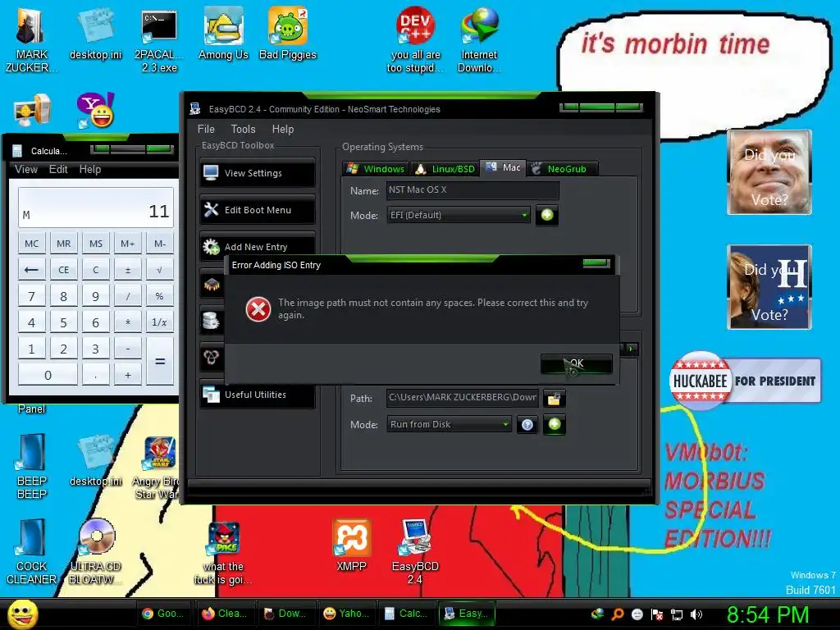Image resolution: width=840 pixels, height=630 pixels.
Task: Select the Mac tab
Action: [x=503, y=167]
